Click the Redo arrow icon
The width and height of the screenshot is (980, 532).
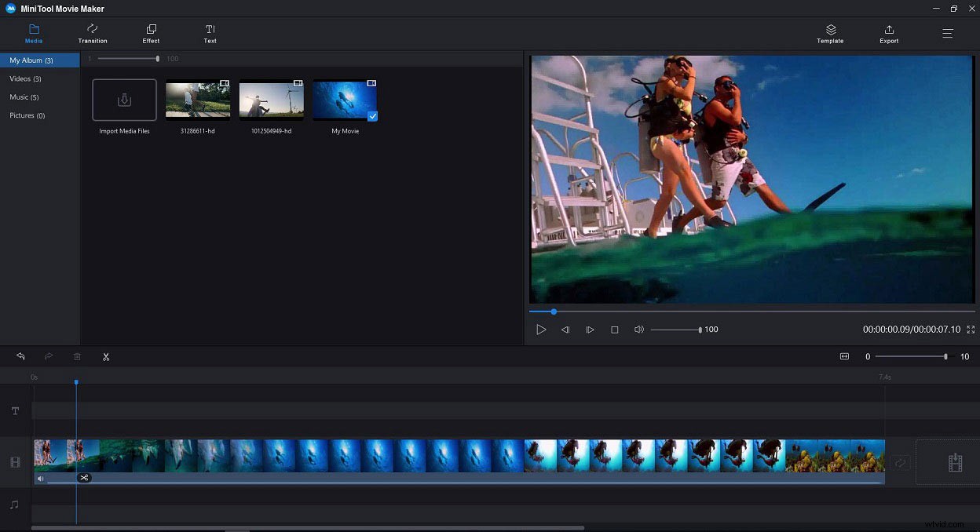point(49,356)
